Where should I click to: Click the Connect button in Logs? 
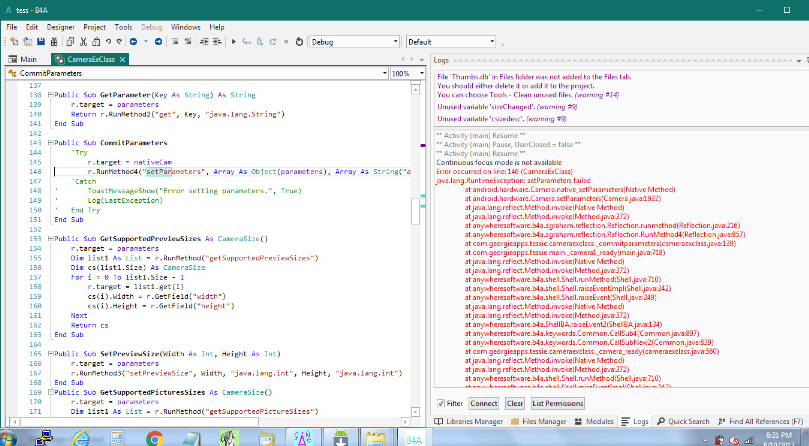[483, 403]
